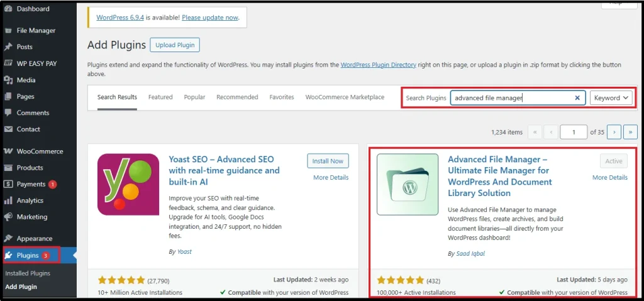This screenshot has width=644, height=301.
Task: Click the Advanced File Manager star rating
Action: (x=401, y=280)
